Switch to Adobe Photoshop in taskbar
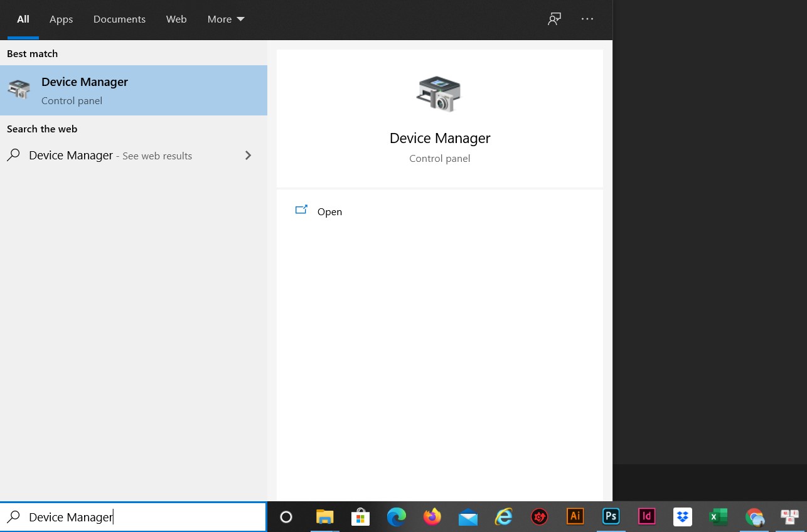This screenshot has height=532, width=807. pyautogui.click(x=611, y=516)
